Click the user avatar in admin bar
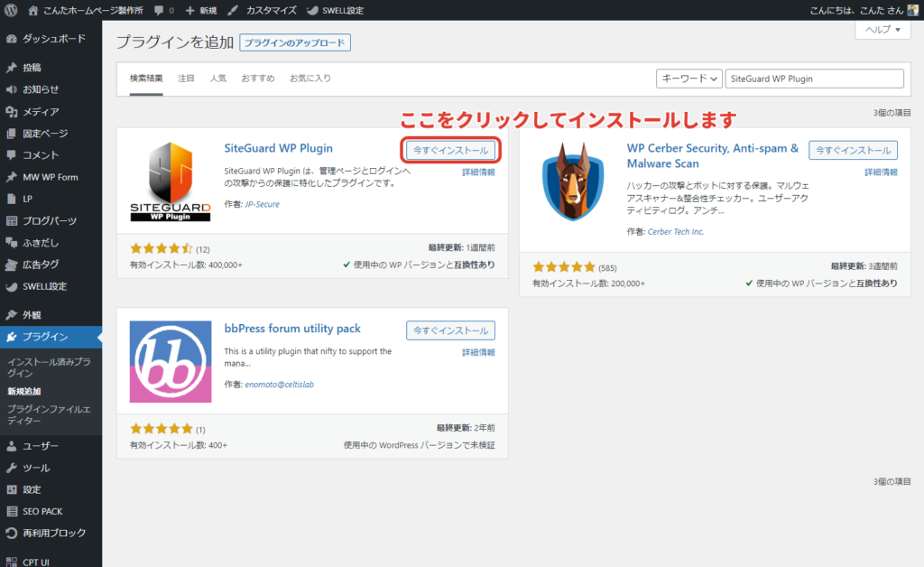Screen dimensions: 924x567 point(913,10)
